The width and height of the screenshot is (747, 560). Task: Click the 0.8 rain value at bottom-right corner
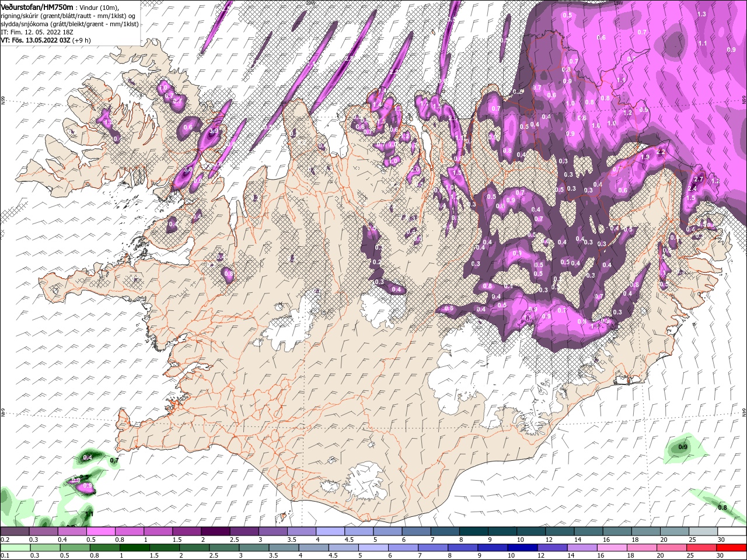722,508
